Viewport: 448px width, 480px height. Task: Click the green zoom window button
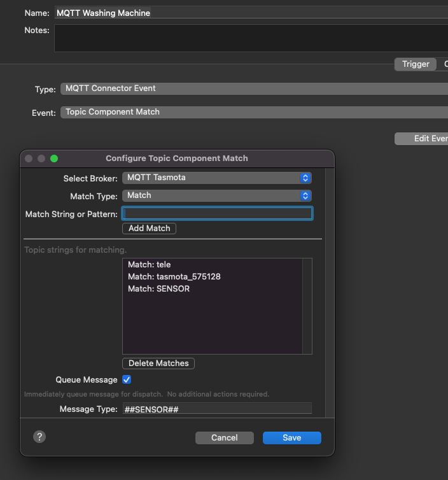click(54, 159)
